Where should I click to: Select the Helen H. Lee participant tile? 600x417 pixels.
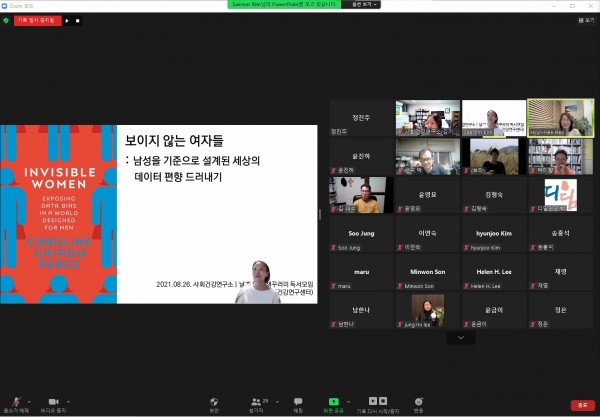[x=494, y=272]
